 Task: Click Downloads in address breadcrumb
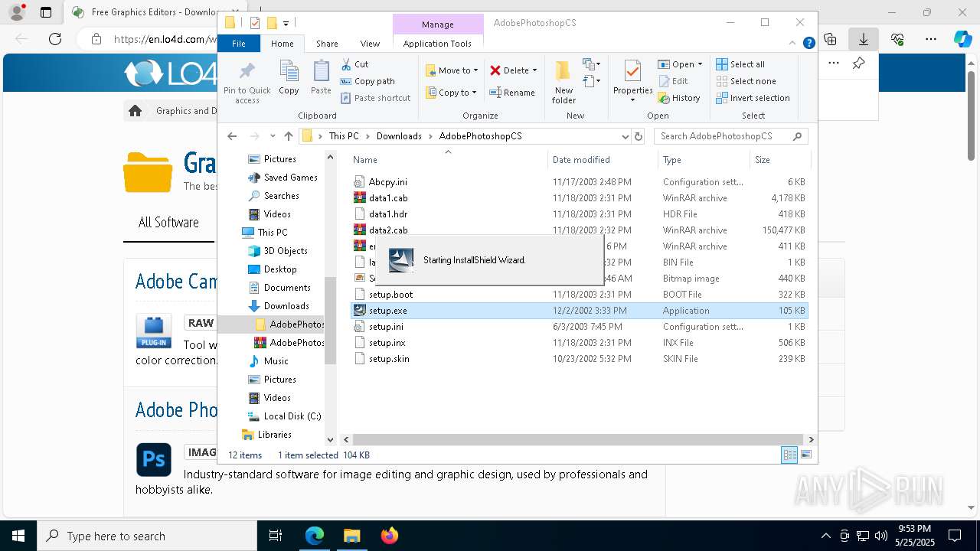(x=399, y=136)
